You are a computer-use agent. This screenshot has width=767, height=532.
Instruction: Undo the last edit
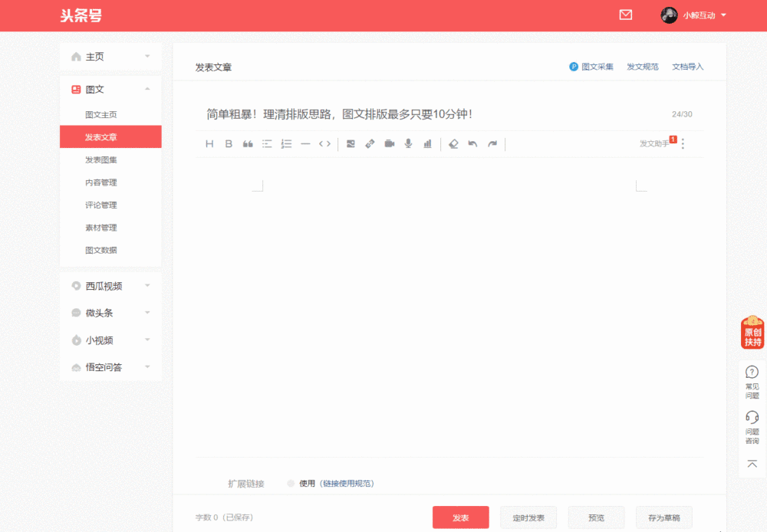tap(472, 143)
